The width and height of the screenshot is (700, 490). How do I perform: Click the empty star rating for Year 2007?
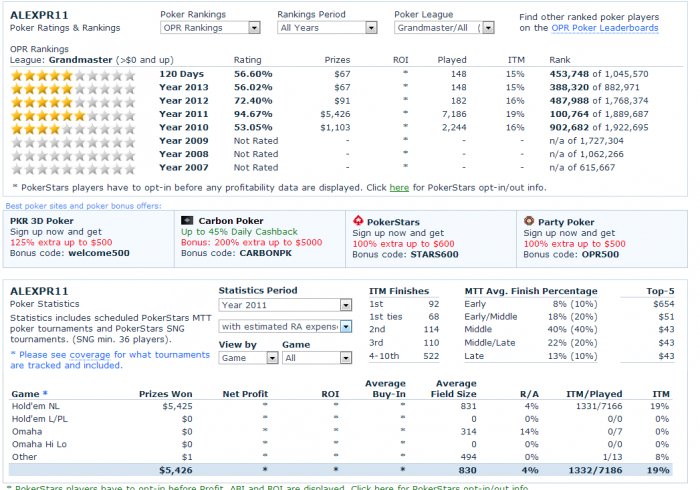click(73, 170)
